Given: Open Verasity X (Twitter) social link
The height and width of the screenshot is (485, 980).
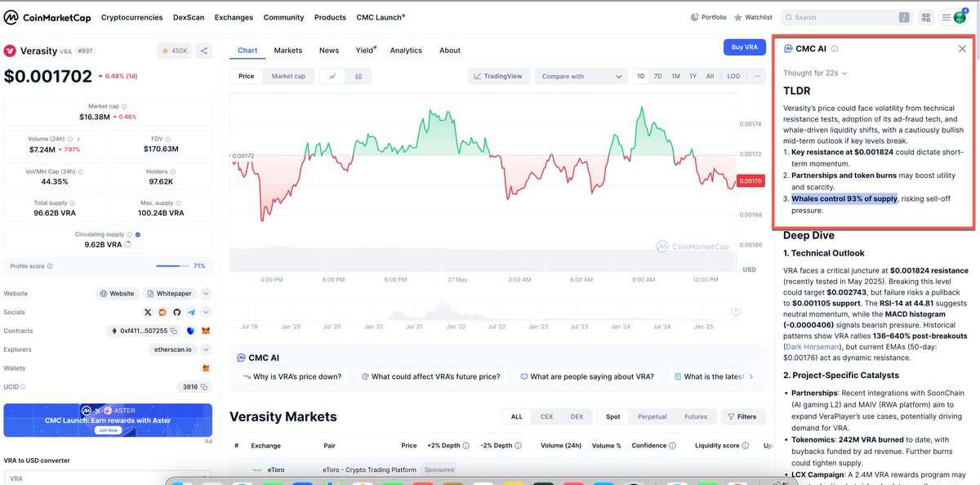Looking at the screenshot, I should tap(148, 312).
